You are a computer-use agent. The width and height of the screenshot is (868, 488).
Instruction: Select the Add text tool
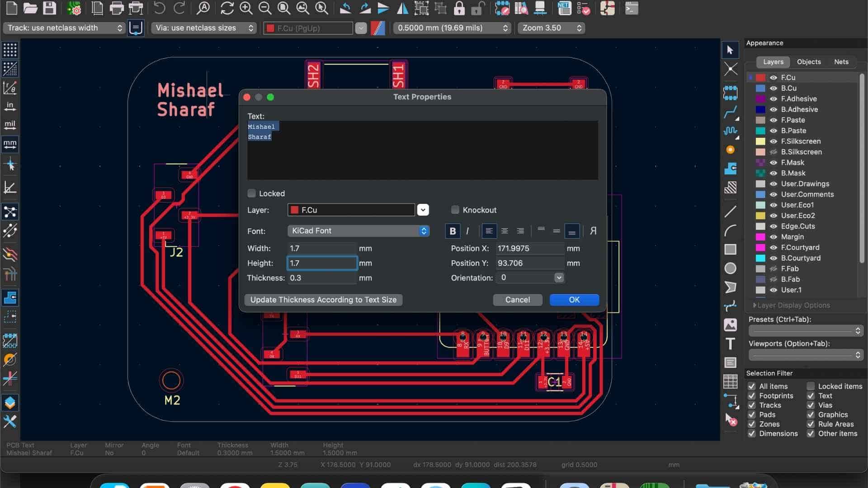(x=730, y=344)
